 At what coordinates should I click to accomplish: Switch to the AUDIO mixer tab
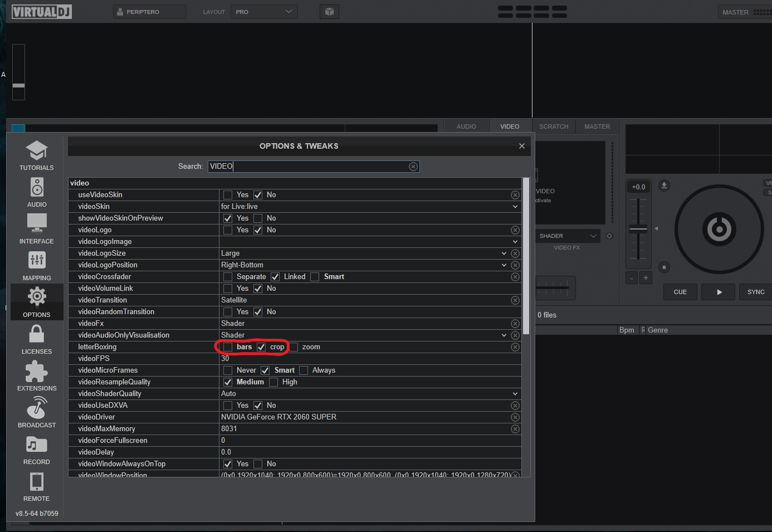(x=466, y=126)
